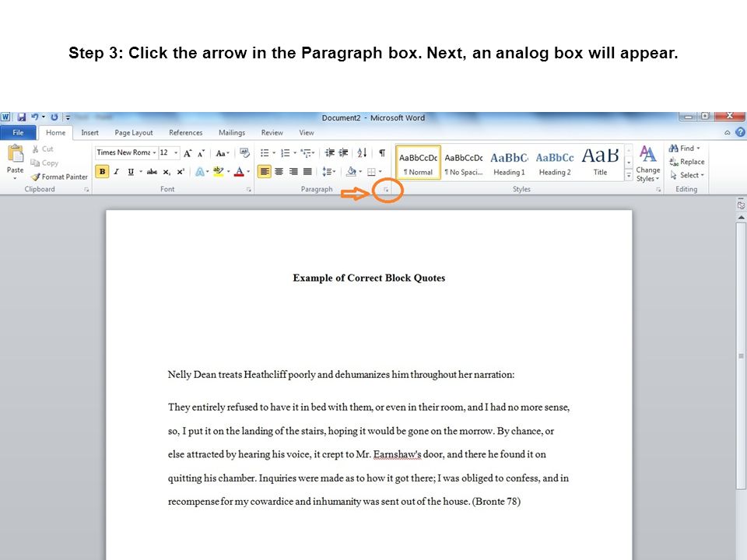Toggle Show/Hide paragraph marks
Viewport: 747px width, 560px height.
pyautogui.click(x=382, y=153)
